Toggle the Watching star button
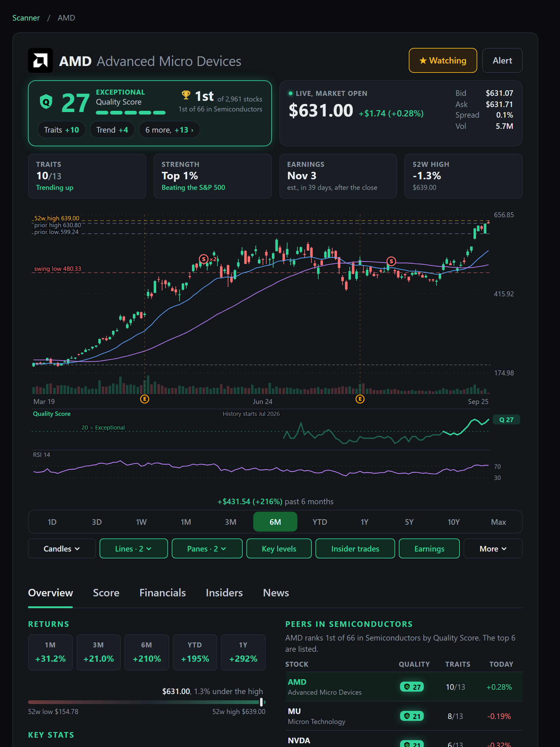560x747 pixels. (442, 60)
